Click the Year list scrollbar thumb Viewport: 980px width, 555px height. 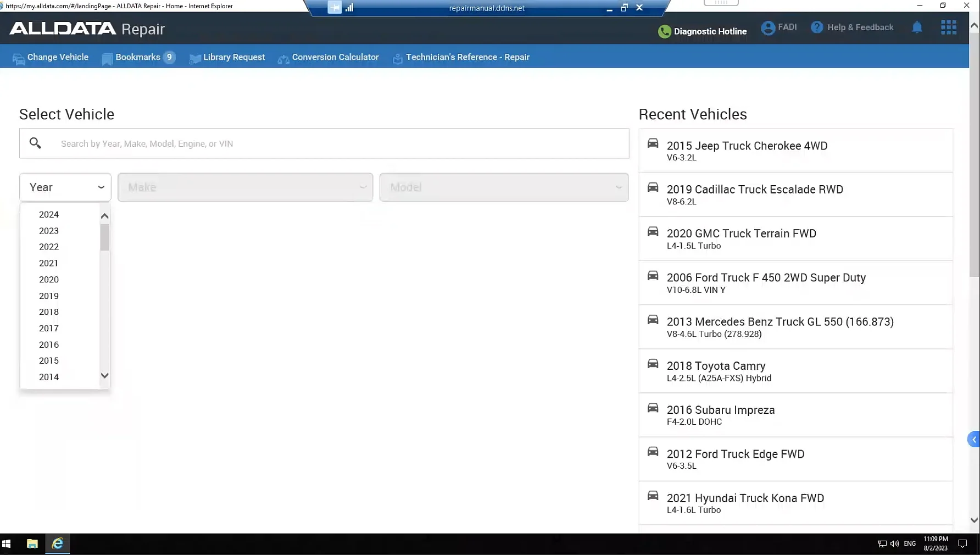pyautogui.click(x=105, y=237)
